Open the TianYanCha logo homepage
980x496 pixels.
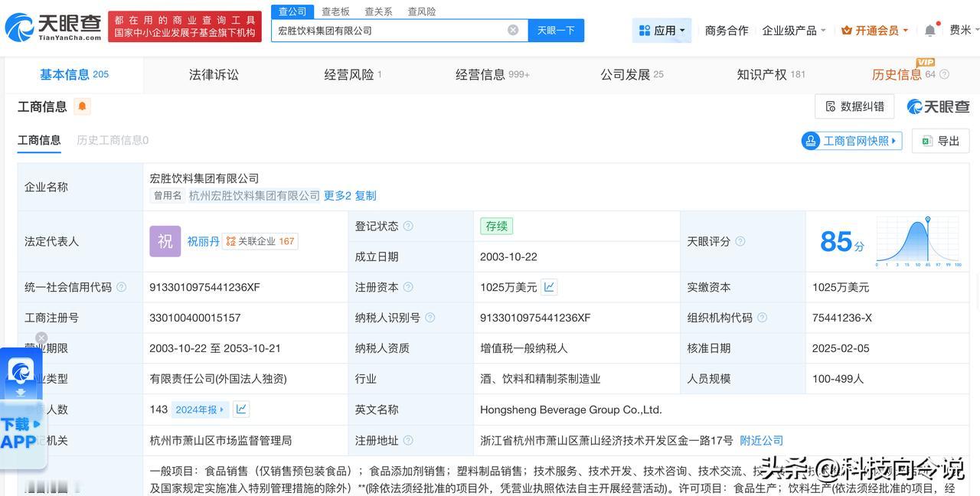53,27
